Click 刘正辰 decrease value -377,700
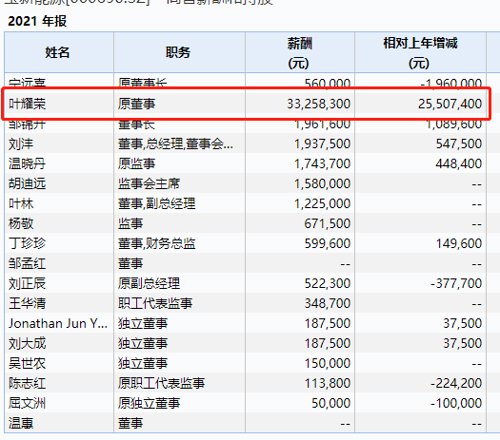Image resolution: width=500 pixels, height=440 pixels. 456,284
